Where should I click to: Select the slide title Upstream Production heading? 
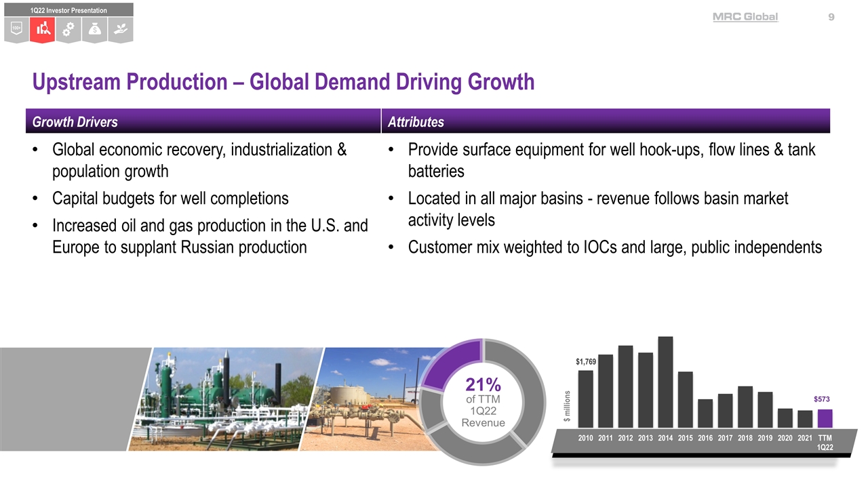point(283,83)
